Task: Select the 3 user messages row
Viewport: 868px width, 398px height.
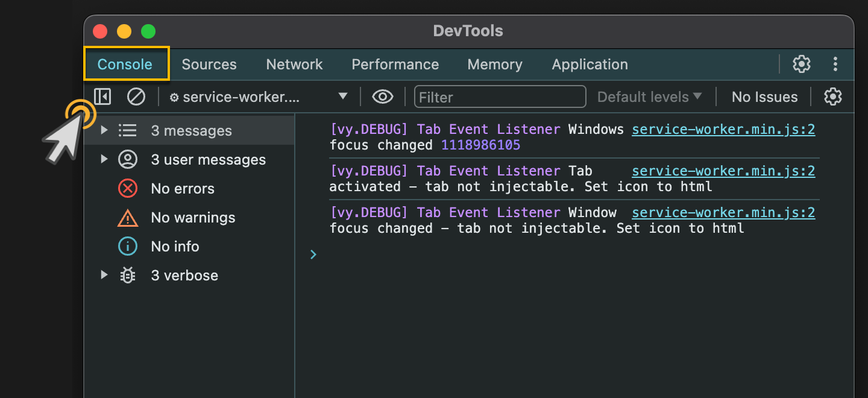Action: pos(189,159)
